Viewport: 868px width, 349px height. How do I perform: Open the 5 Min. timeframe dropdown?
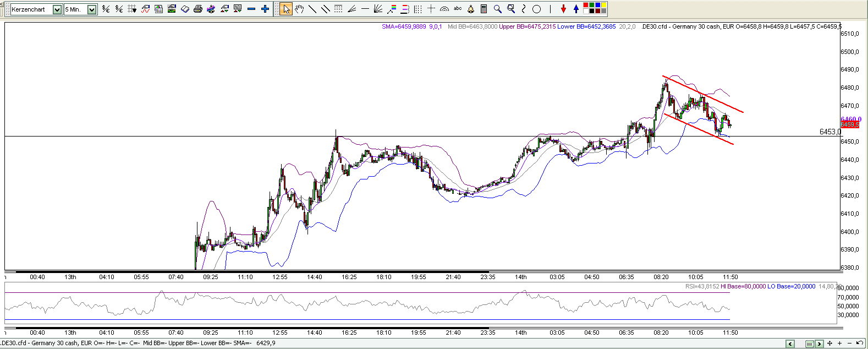coord(92,9)
